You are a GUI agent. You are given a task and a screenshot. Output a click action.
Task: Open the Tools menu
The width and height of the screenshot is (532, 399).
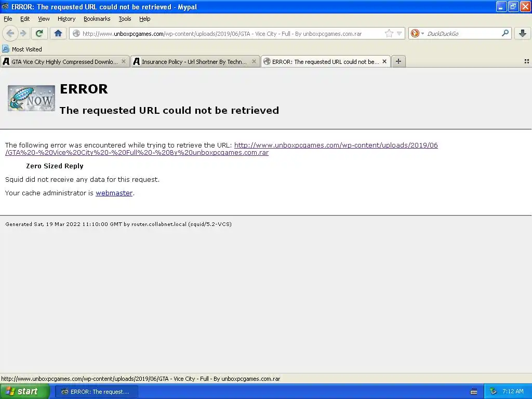click(x=125, y=19)
